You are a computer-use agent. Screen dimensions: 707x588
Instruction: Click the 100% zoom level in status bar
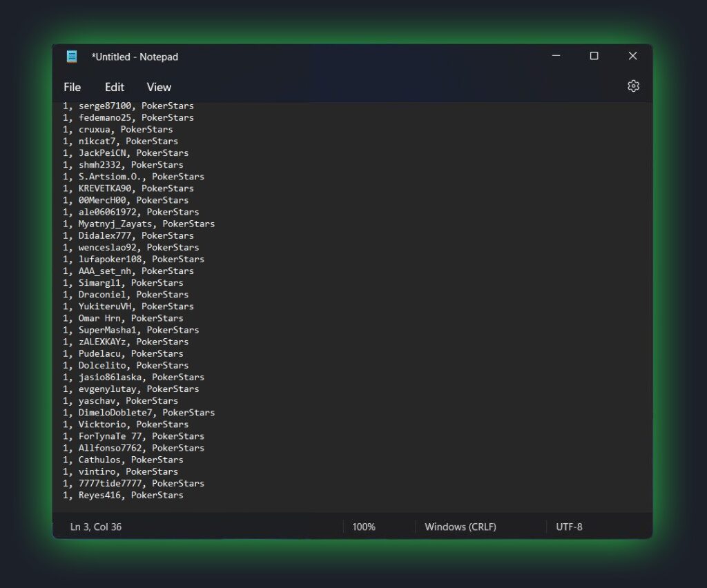364,527
